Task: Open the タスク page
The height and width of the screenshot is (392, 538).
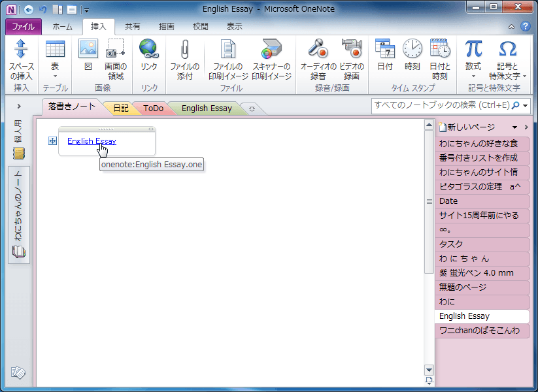Action: click(482, 244)
